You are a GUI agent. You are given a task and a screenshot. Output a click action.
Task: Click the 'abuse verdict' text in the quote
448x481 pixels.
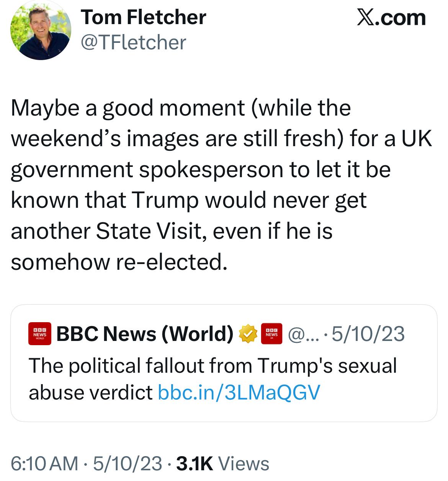point(91,392)
